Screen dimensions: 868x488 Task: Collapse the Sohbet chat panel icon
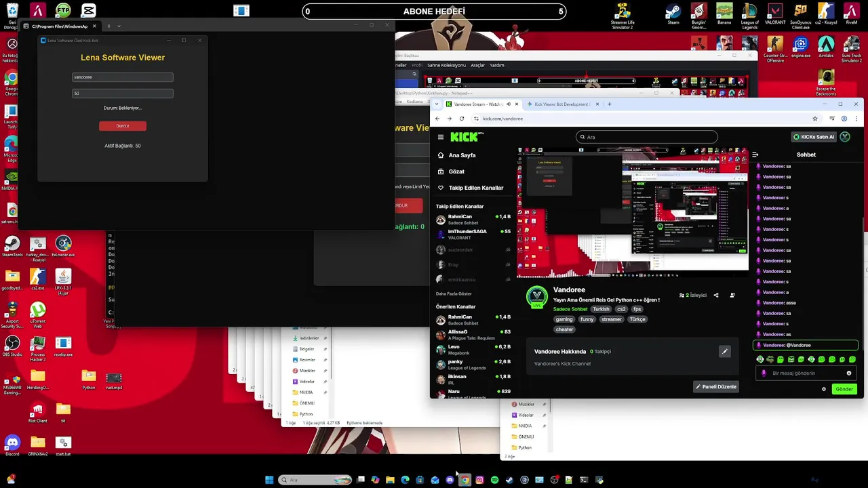[755, 155]
